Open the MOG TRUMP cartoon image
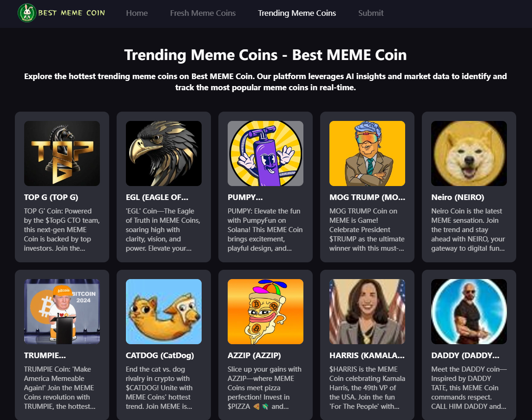 367,153
